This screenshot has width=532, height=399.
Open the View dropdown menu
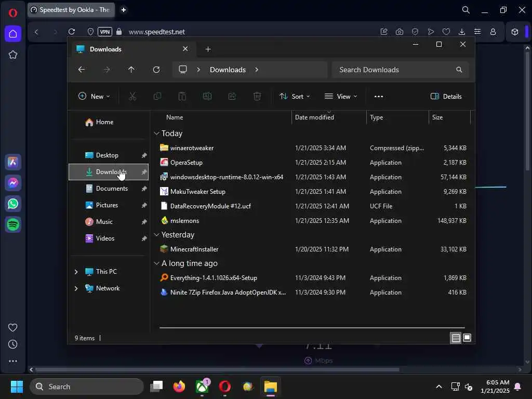click(341, 96)
